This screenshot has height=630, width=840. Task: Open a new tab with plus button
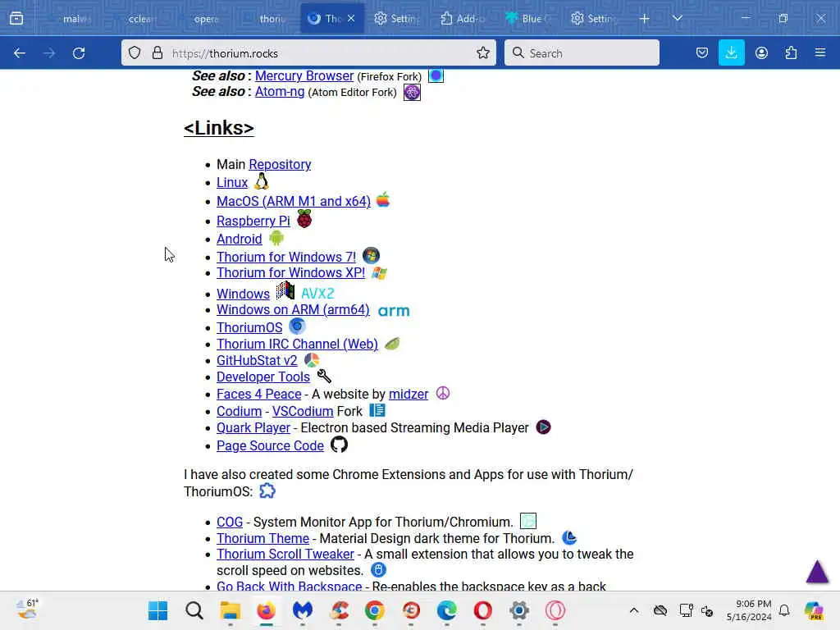click(644, 19)
